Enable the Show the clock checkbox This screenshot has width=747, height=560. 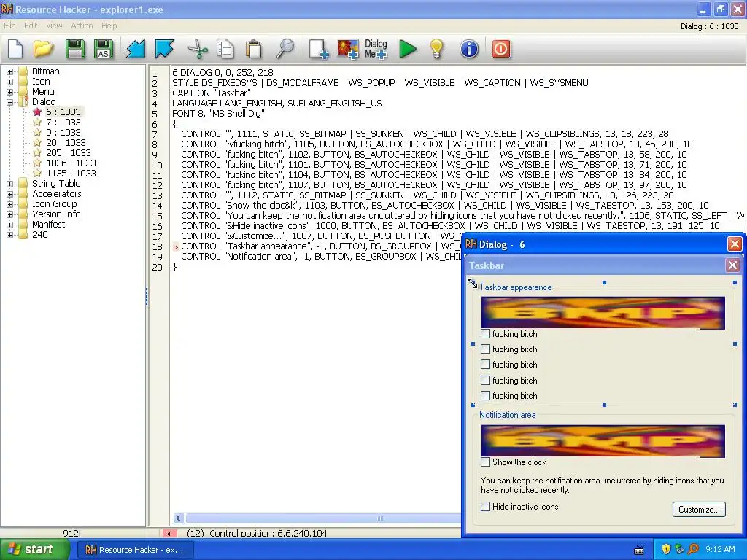(x=485, y=462)
